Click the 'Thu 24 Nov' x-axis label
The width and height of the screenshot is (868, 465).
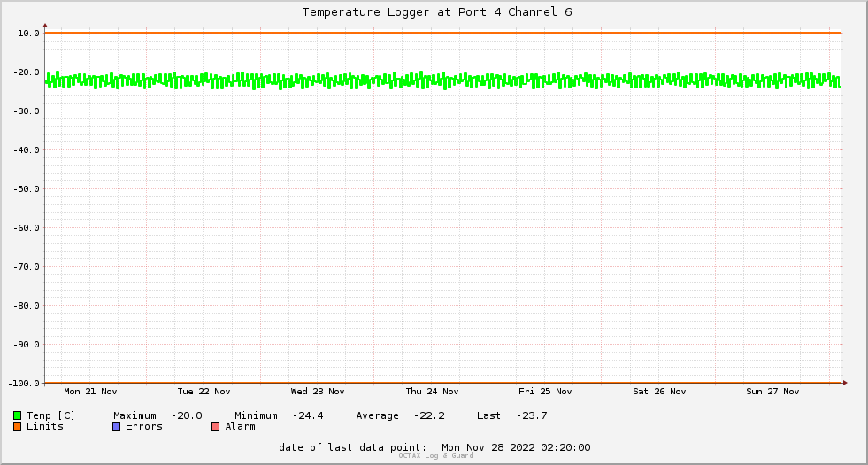click(432, 392)
